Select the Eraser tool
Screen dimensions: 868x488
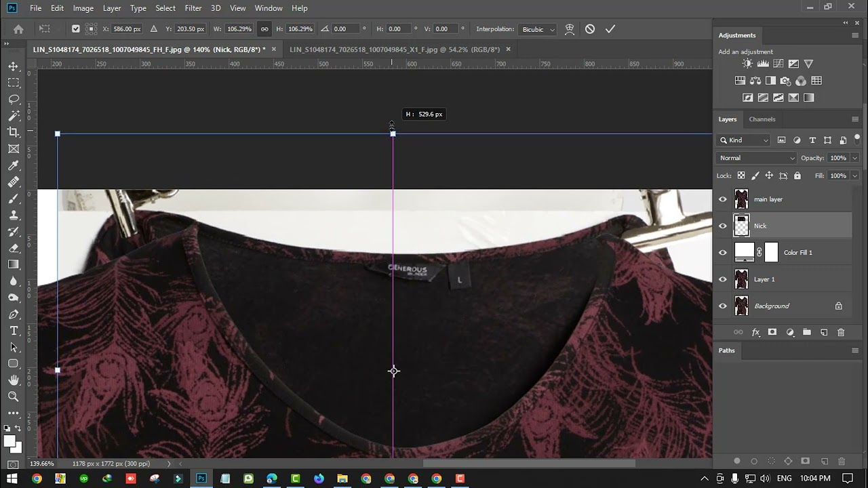tap(14, 248)
